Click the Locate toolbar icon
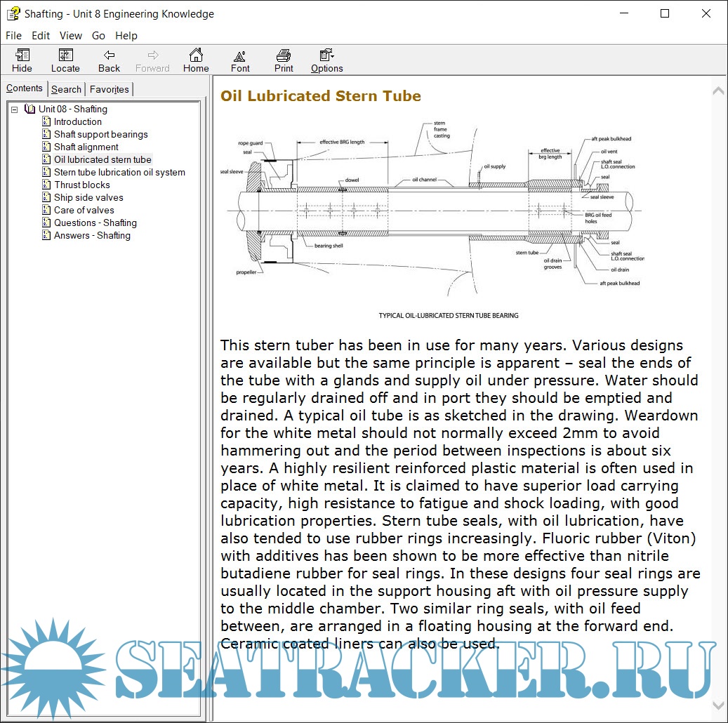This screenshot has height=723, width=728. click(65, 56)
